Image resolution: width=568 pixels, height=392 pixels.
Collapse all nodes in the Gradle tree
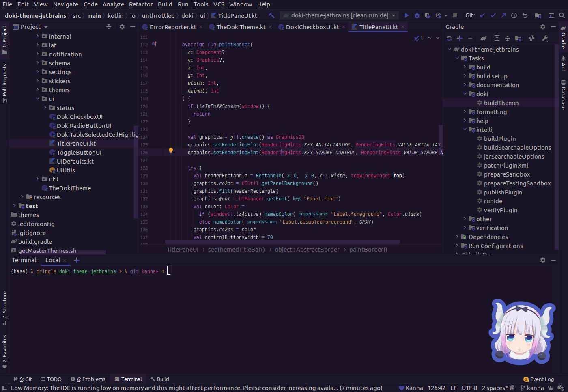(507, 38)
